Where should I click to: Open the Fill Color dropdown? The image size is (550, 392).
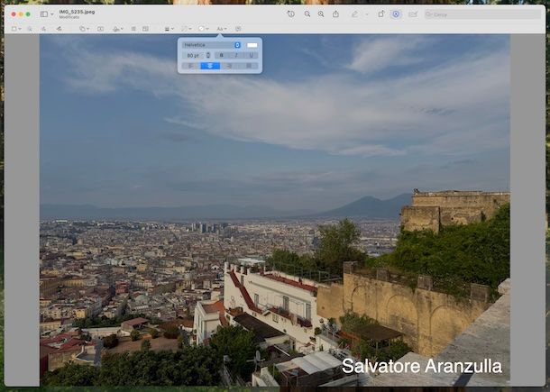click(203, 29)
